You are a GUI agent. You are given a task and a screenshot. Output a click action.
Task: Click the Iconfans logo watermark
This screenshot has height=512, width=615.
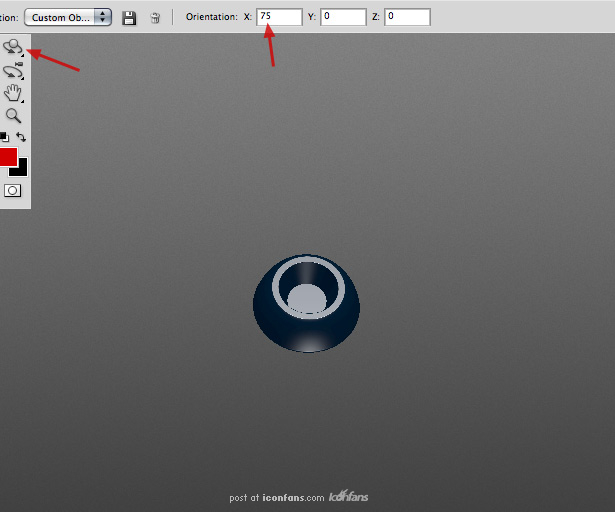348,496
